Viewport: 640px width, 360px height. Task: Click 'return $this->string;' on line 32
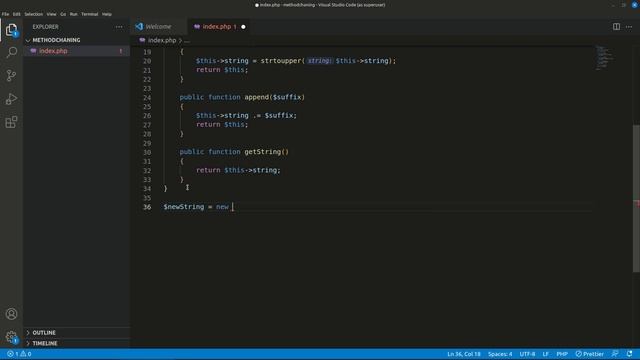pos(238,170)
